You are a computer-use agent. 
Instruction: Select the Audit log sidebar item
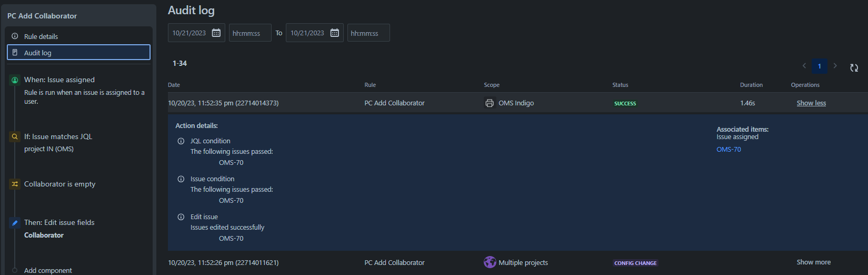(78, 53)
